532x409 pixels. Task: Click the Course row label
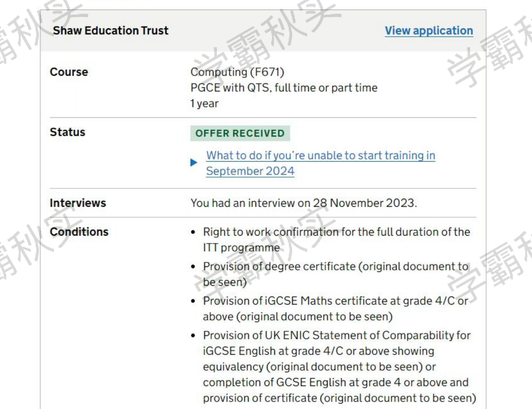(x=69, y=72)
